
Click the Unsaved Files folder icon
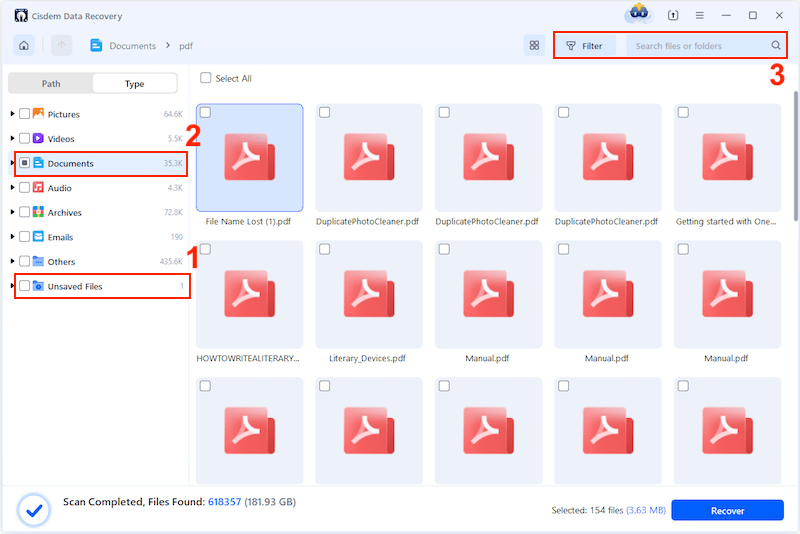[38, 286]
